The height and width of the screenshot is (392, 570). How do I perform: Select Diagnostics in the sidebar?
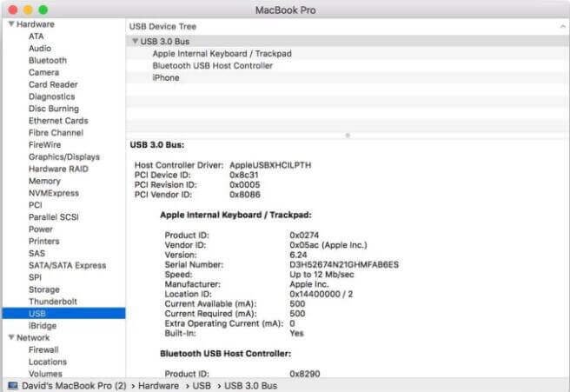(51, 96)
